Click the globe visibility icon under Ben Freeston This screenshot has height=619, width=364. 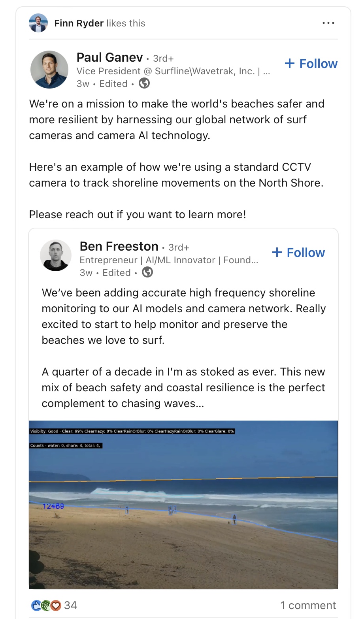click(147, 272)
